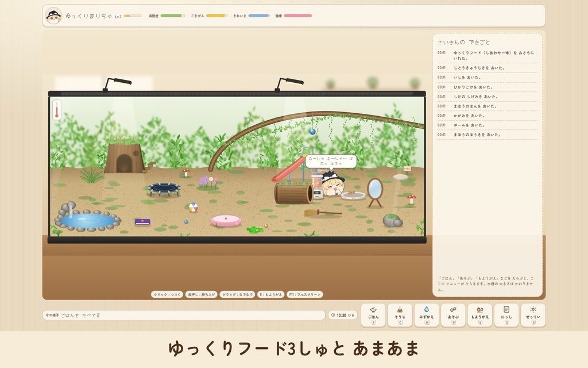Open the にっし diary

pos(506,315)
